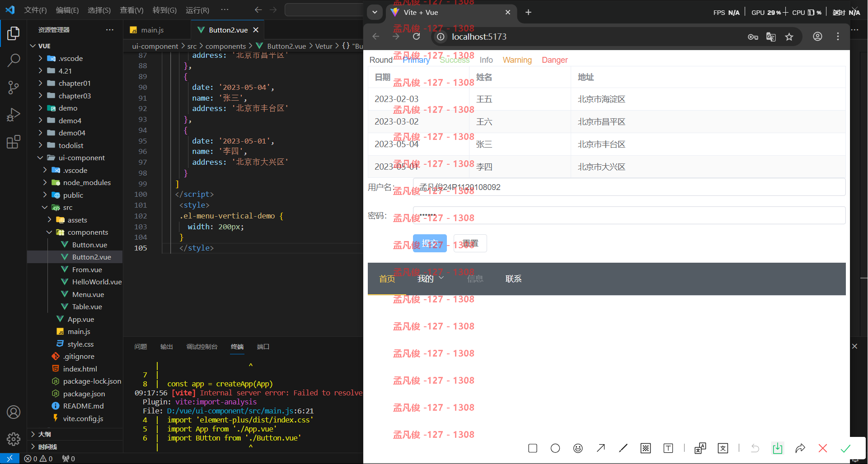Expand the 时间线 timeline section
The height and width of the screenshot is (464, 868).
tap(47, 447)
